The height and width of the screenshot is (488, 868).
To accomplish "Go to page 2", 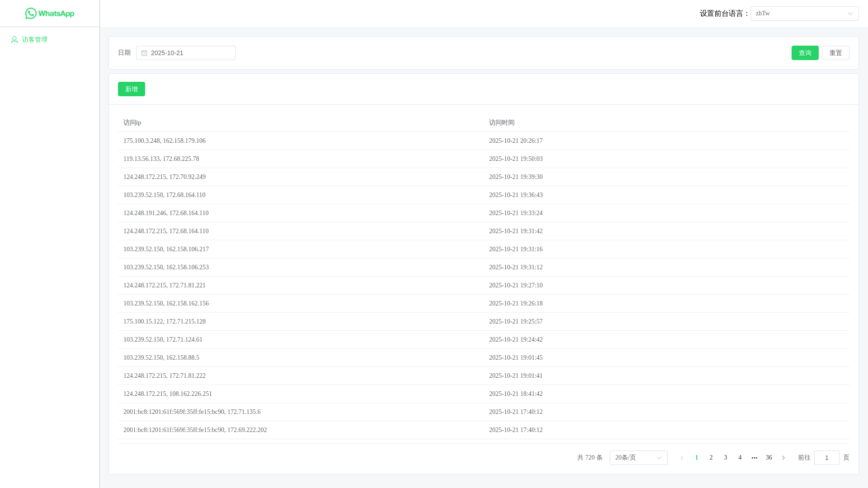I will (x=711, y=458).
